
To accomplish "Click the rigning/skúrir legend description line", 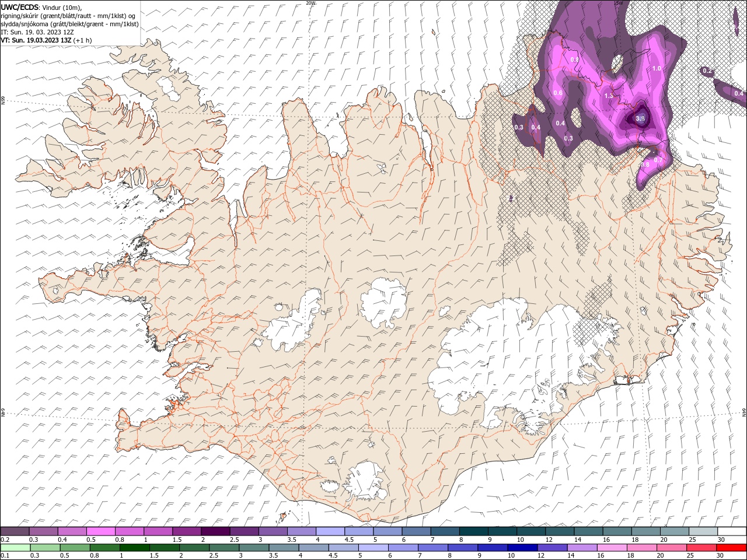I will click(68, 16).
